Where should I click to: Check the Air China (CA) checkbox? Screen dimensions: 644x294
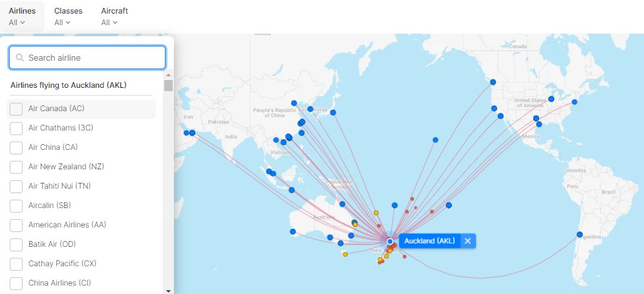point(16,147)
